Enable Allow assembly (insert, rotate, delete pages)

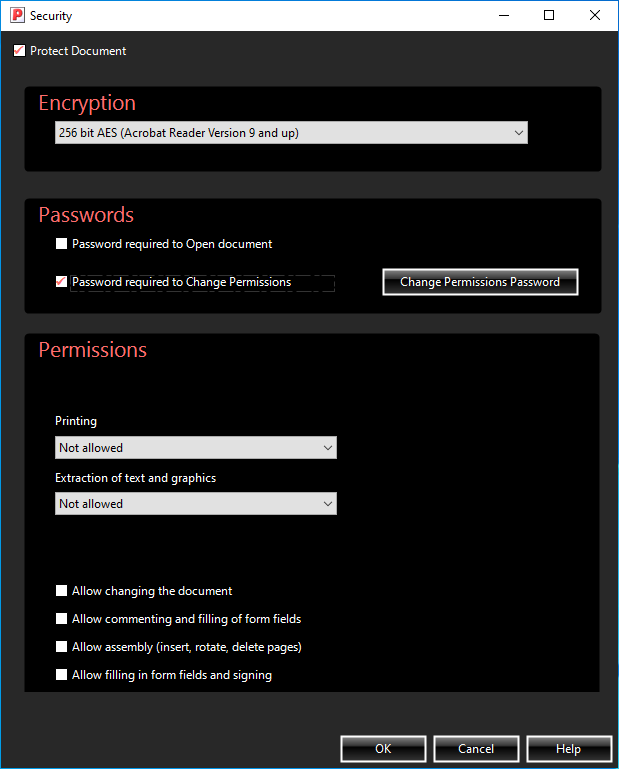click(x=62, y=648)
